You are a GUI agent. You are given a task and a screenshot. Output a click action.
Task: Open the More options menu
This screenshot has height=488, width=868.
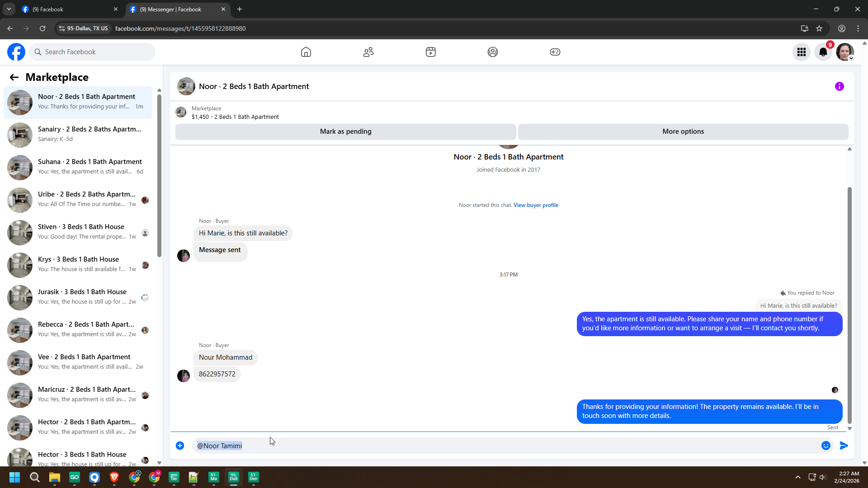click(x=683, y=131)
